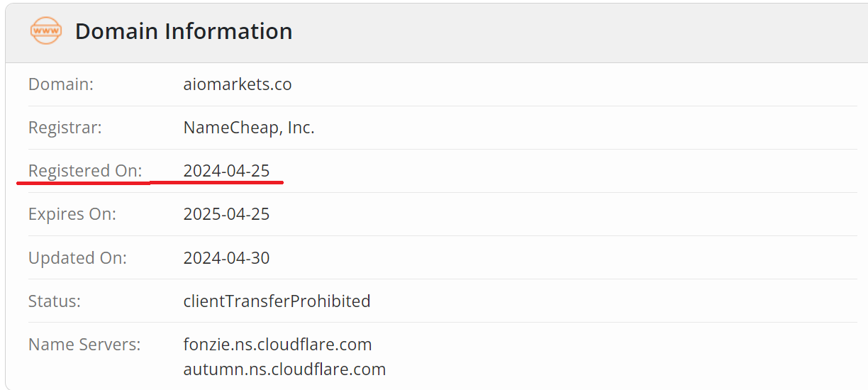Click the Expires On label
The width and height of the screenshot is (868, 390).
pyautogui.click(x=72, y=214)
